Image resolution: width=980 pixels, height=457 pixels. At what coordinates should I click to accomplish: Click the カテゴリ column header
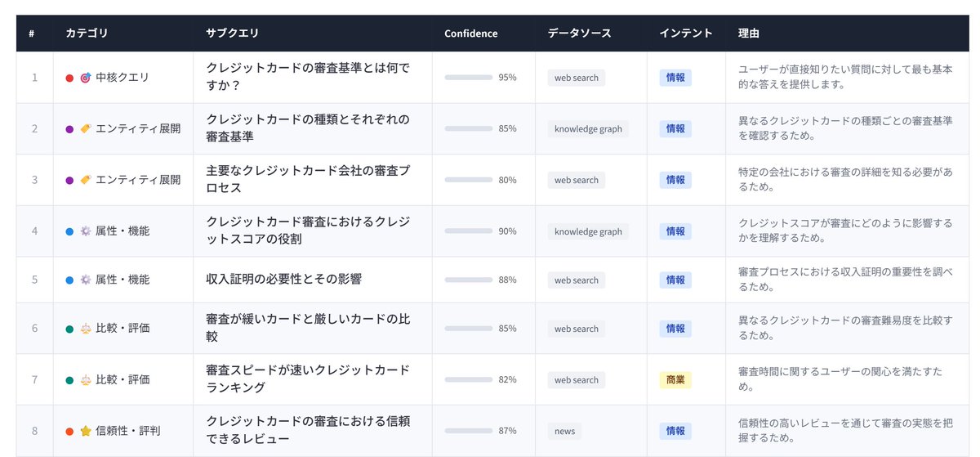(x=87, y=34)
